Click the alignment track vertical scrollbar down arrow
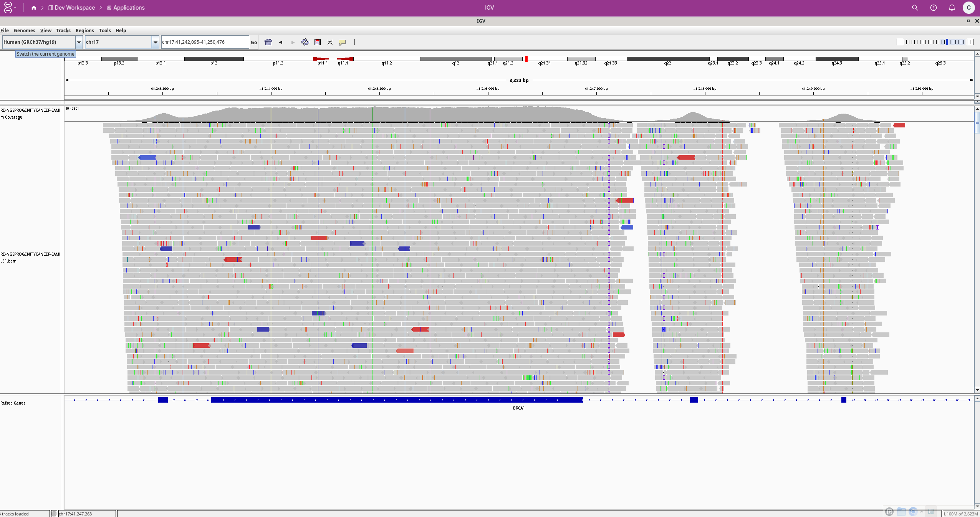Viewport: 980px width, 517px height. click(x=977, y=390)
